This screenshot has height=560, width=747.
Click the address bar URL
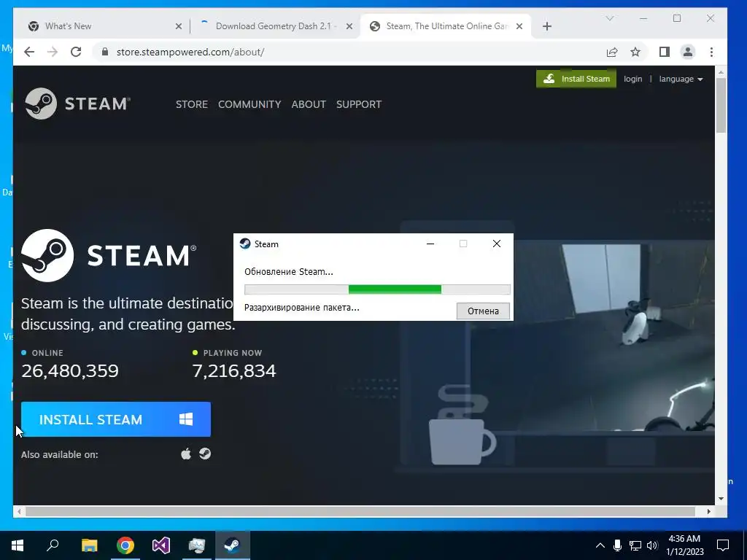point(190,52)
